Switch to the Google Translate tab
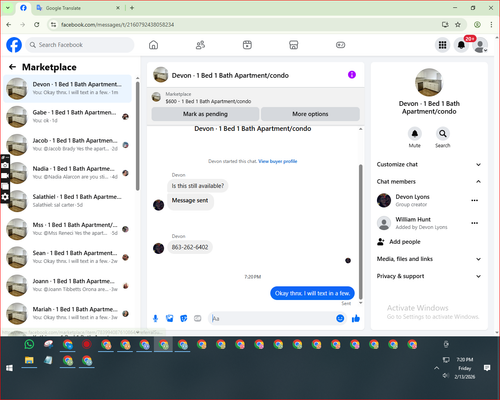The width and height of the screenshot is (500, 400). [77, 8]
